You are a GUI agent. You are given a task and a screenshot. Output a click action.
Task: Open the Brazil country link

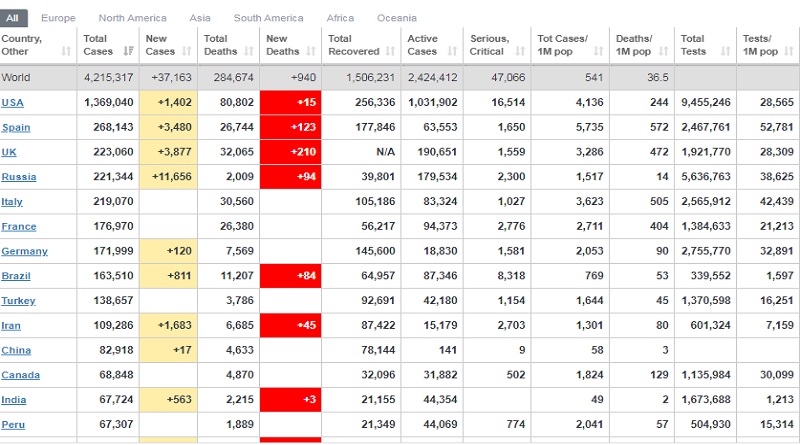(x=16, y=276)
